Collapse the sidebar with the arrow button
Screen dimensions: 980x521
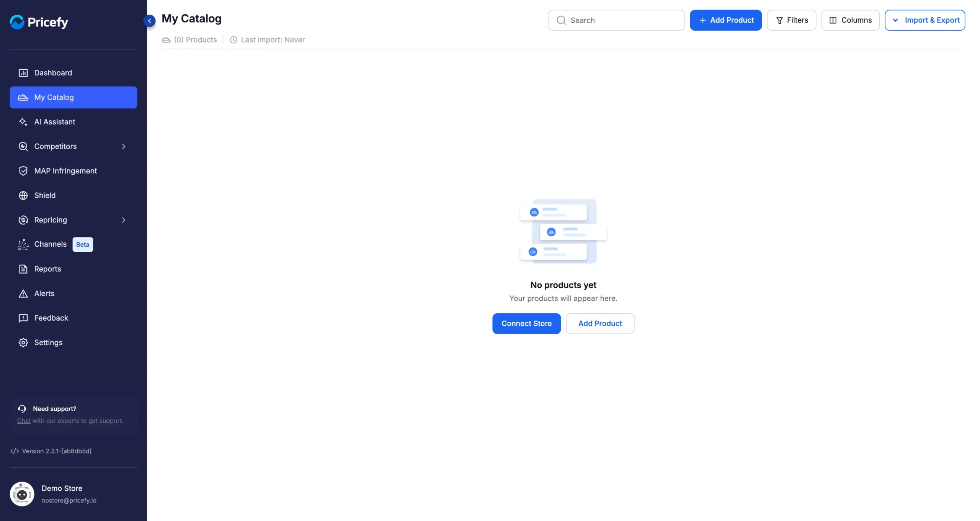pos(150,21)
